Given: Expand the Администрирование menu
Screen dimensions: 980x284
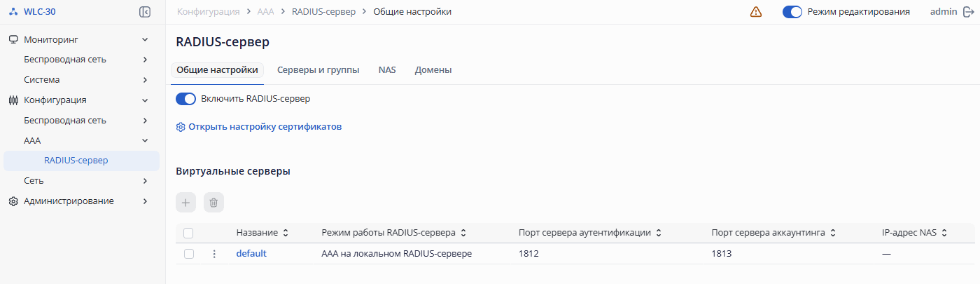Looking at the screenshot, I should pos(145,201).
